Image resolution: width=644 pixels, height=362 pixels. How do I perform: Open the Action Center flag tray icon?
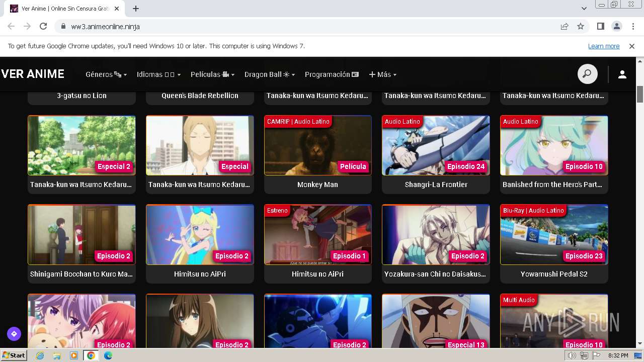pos(596,355)
